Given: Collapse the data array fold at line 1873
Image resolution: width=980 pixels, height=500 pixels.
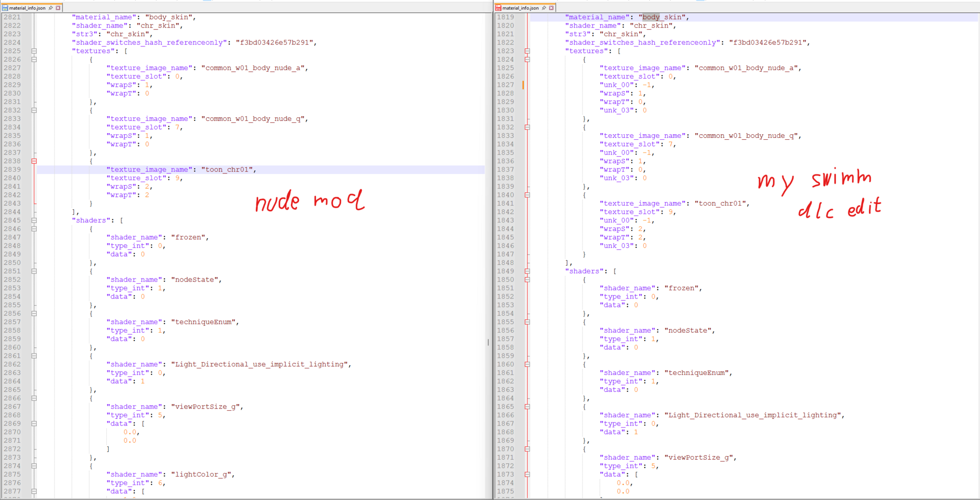Looking at the screenshot, I should (527, 474).
